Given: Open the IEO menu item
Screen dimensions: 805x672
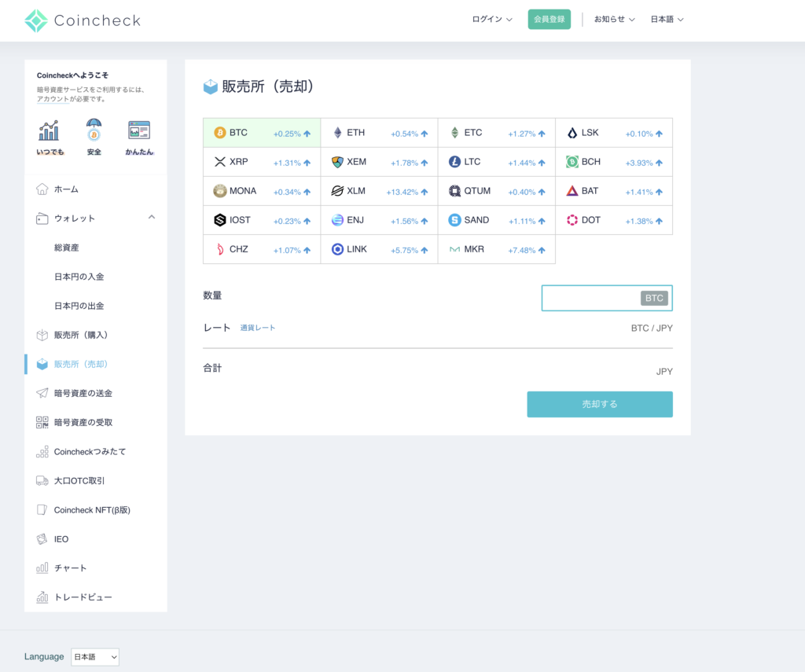Looking at the screenshot, I should 61,539.
